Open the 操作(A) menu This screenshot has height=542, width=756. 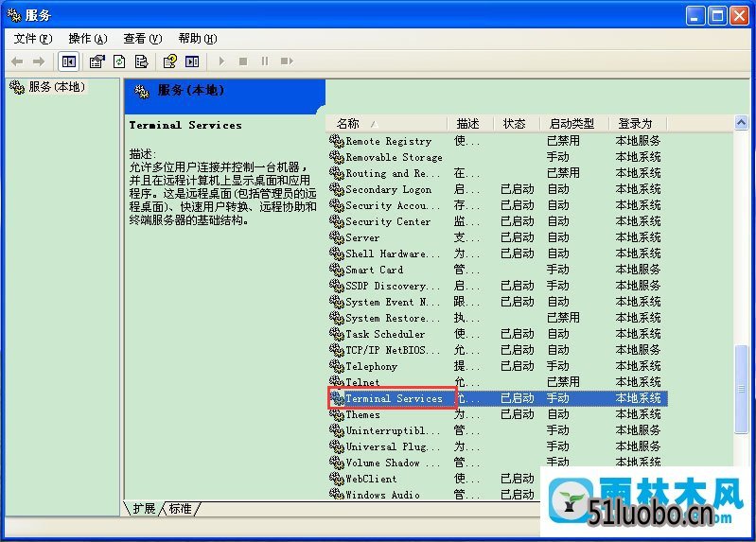88,39
